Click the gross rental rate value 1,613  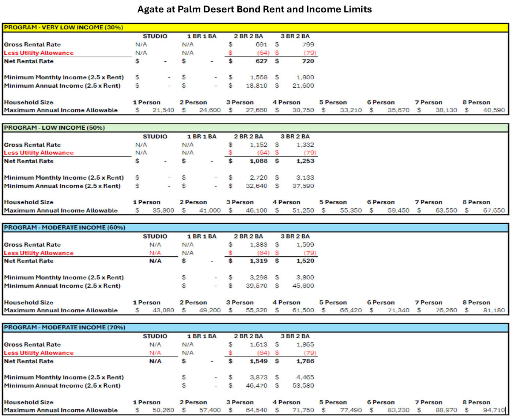tap(258, 345)
